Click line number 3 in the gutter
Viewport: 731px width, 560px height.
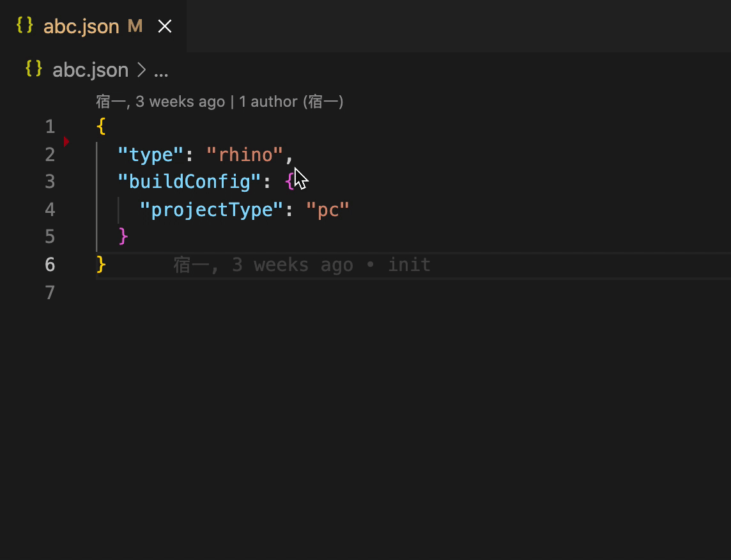coord(50,182)
